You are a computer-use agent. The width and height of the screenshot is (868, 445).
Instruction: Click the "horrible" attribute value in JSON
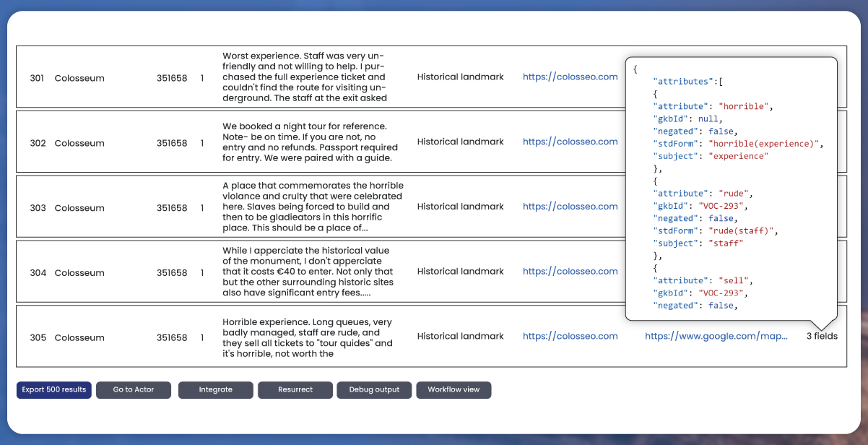743,106
